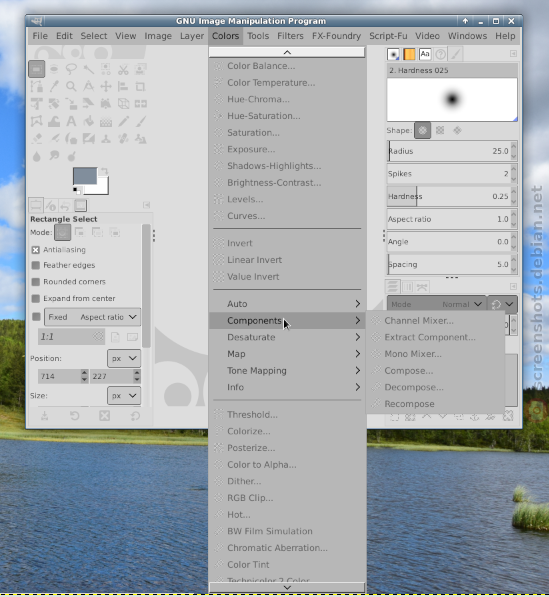Click the brush Radius slider

pos(448,151)
